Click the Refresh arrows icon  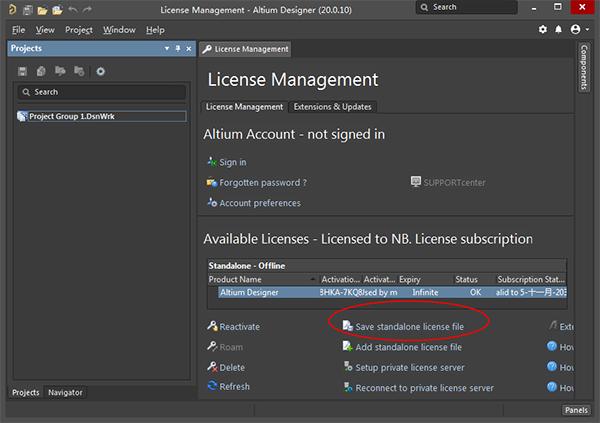(x=212, y=385)
